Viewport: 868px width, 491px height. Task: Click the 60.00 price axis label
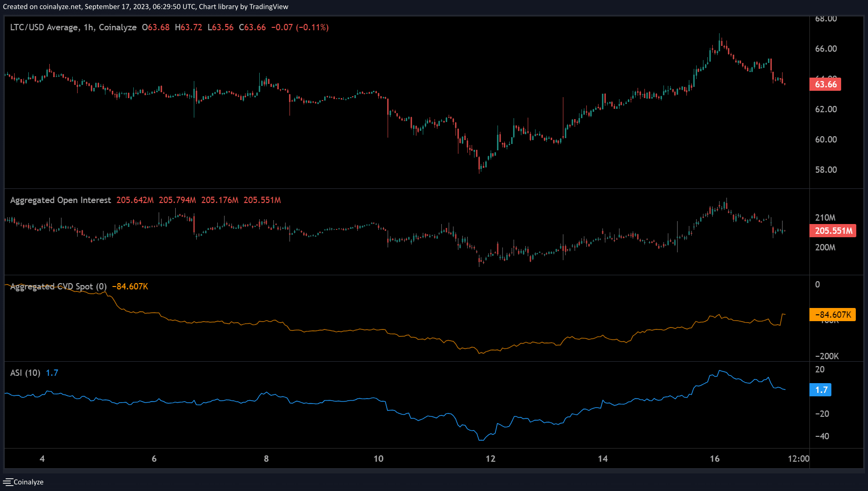coord(826,140)
